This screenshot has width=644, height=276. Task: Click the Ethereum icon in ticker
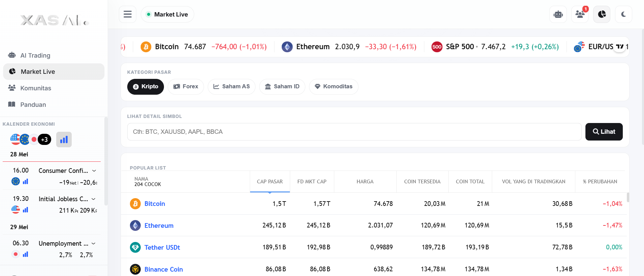(x=287, y=47)
